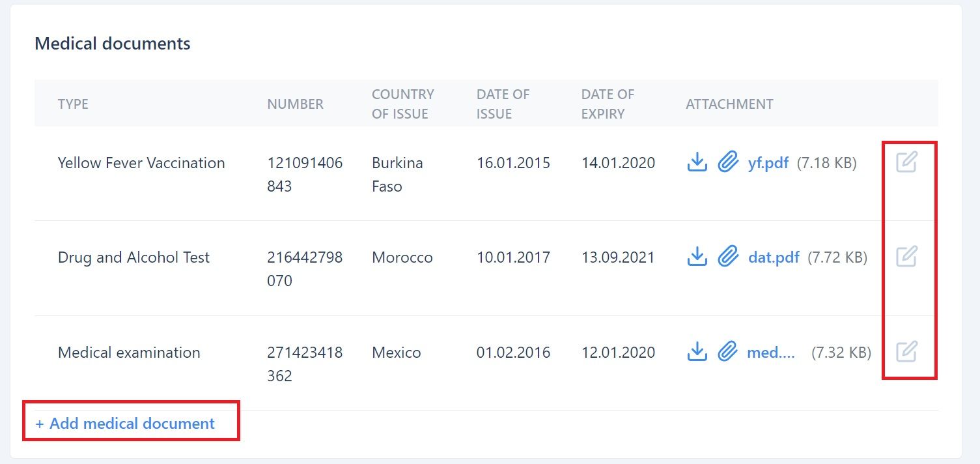Screen dimensions: 980x464
Task: Click the ATTACHMENT column header
Action: pos(729,104)
